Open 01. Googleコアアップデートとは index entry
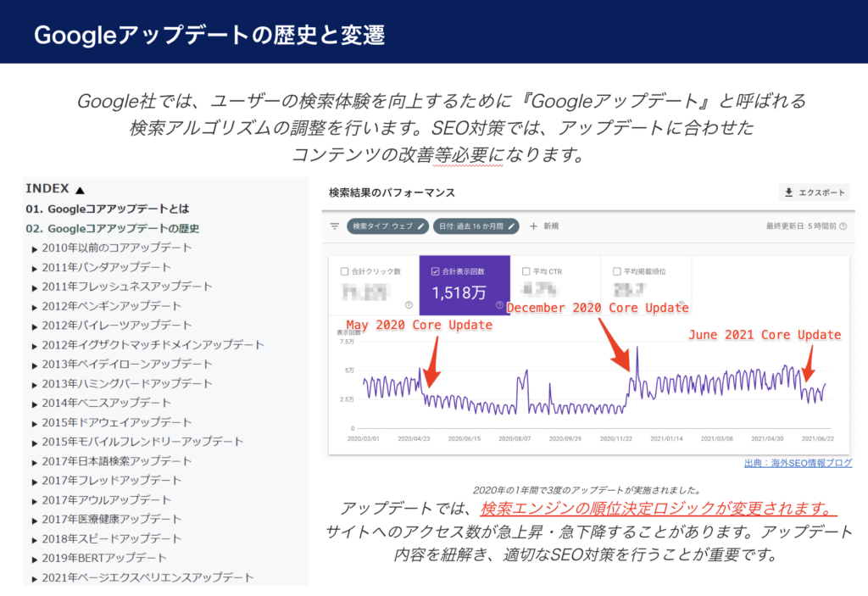 coord(108,209)
